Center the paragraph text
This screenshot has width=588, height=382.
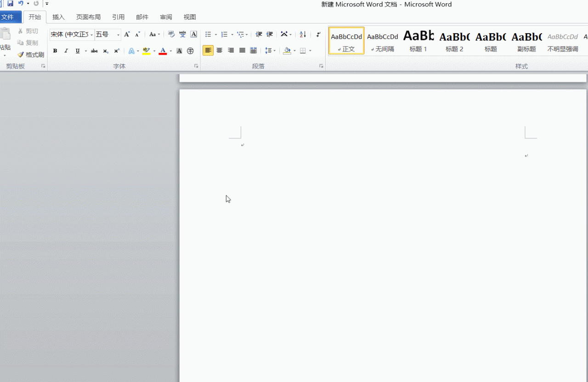coord(220,51)
